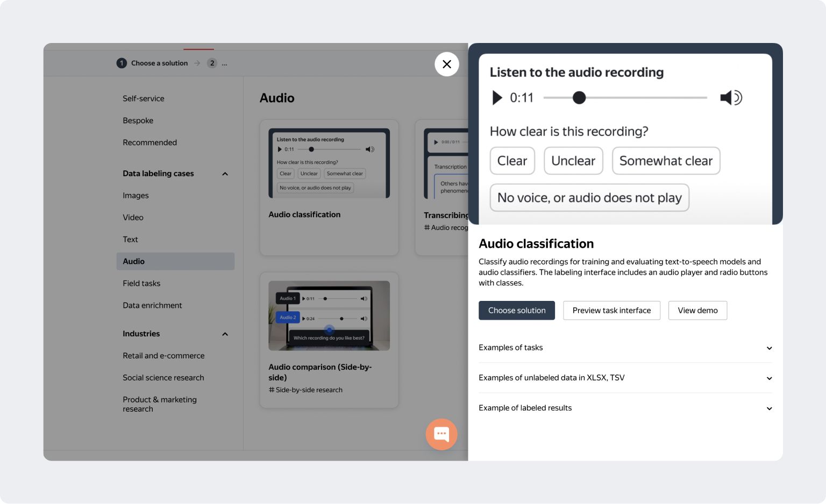Select the Unclear option

573,161
